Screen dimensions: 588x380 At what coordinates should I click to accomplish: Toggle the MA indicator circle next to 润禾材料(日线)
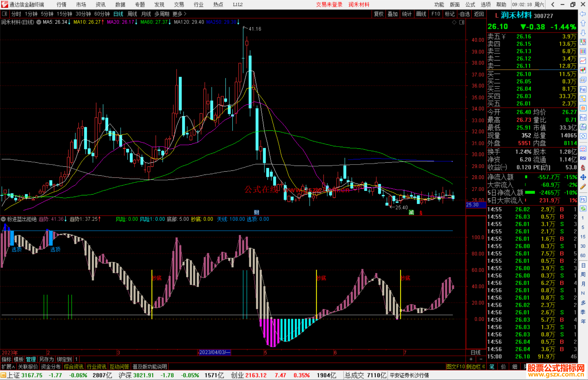pos(39,22)
